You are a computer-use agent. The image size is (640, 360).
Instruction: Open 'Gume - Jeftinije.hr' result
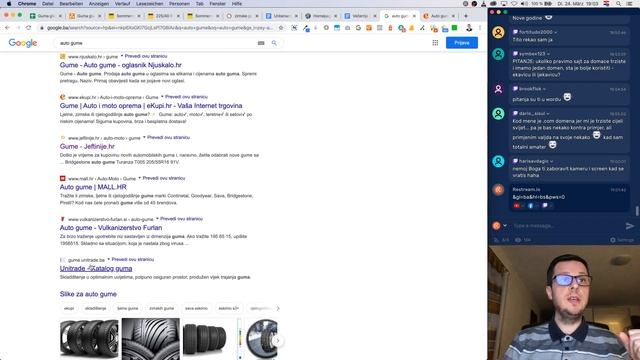[87, 147]
